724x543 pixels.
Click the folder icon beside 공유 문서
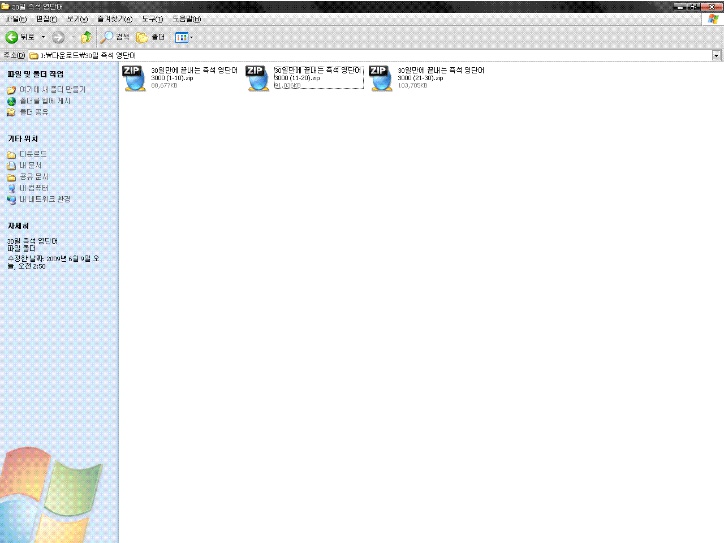tap(11, 177)
